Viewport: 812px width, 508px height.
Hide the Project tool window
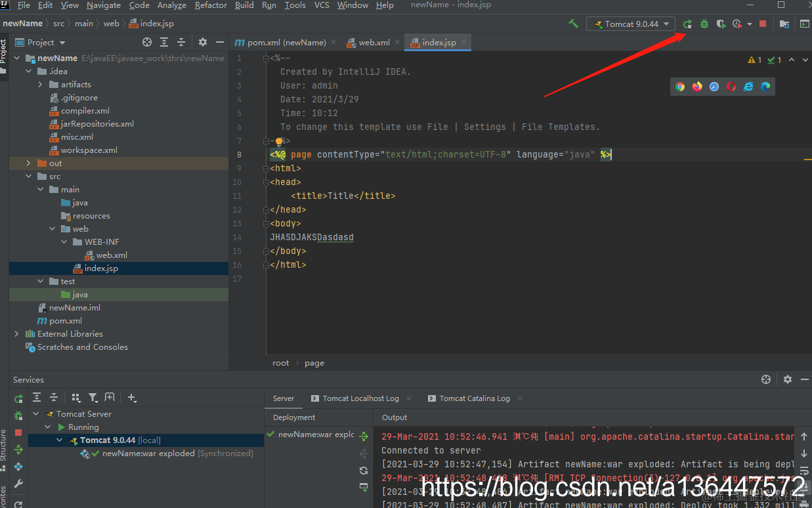click(x=220, y=42)
